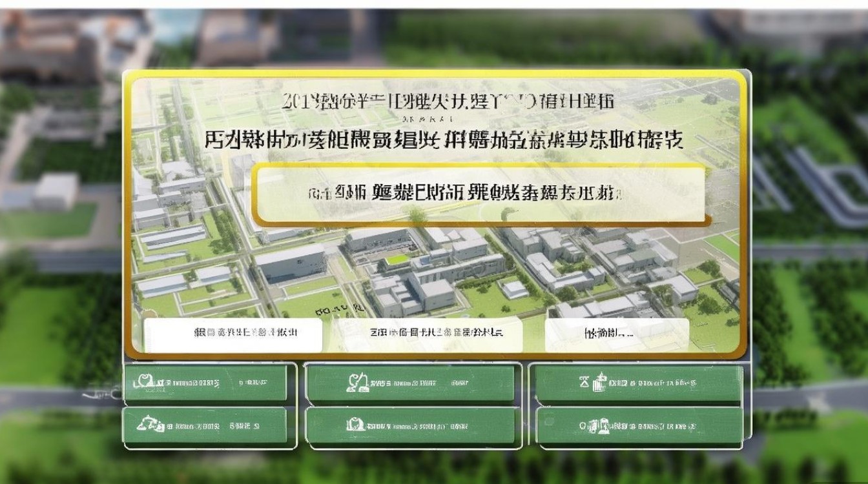
Task: Click the flag-raising figure icon on the top-center green bar
Action: click(x=357, y=383)
